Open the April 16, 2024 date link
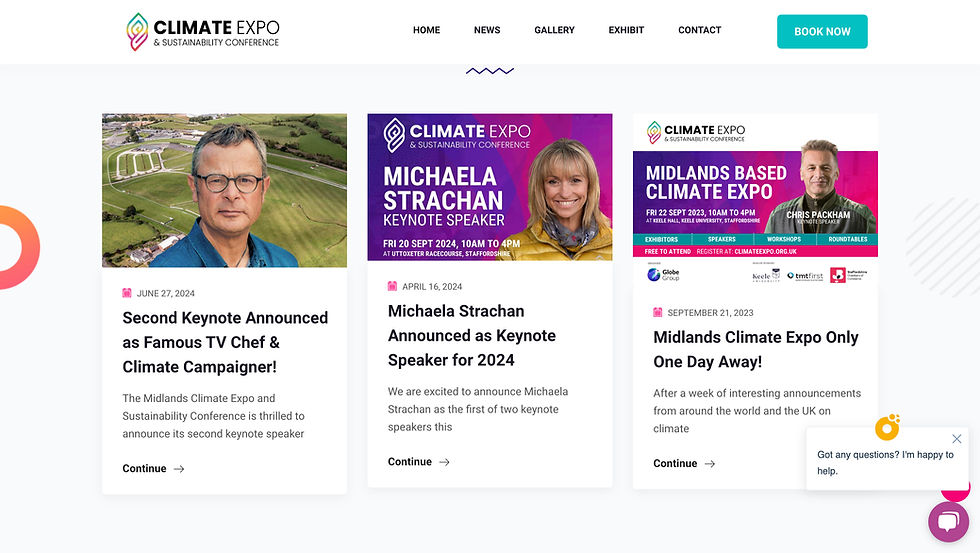 (432, 287)
